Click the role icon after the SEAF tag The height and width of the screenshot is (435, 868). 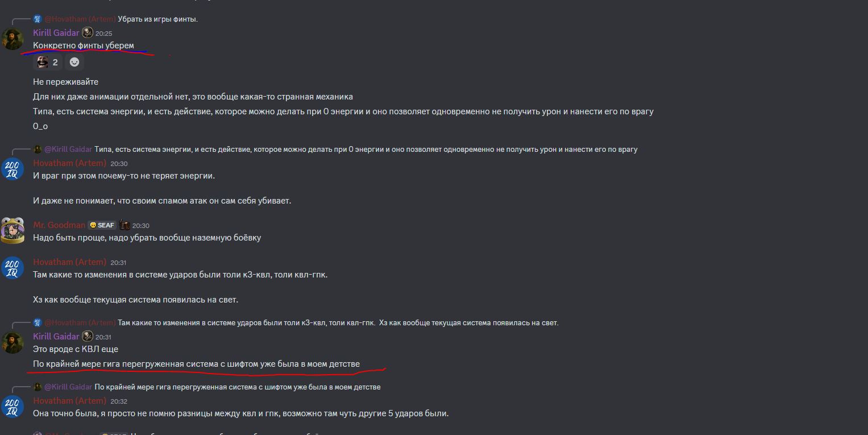(x=125, y=225)
